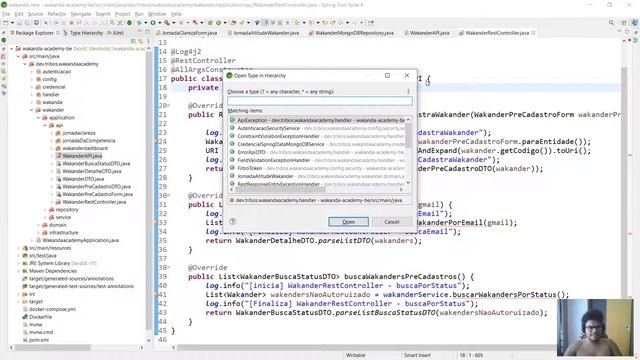Select ConstraintViolationExceptionHandler in the list
This screenshot has height=360, width=640.
click(317, 136)
